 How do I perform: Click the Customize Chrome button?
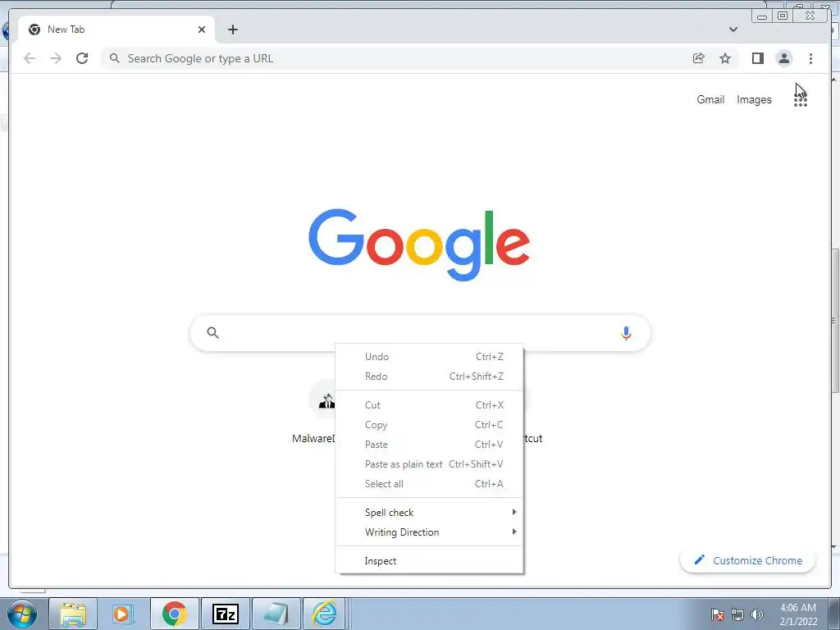pos(748,560)
